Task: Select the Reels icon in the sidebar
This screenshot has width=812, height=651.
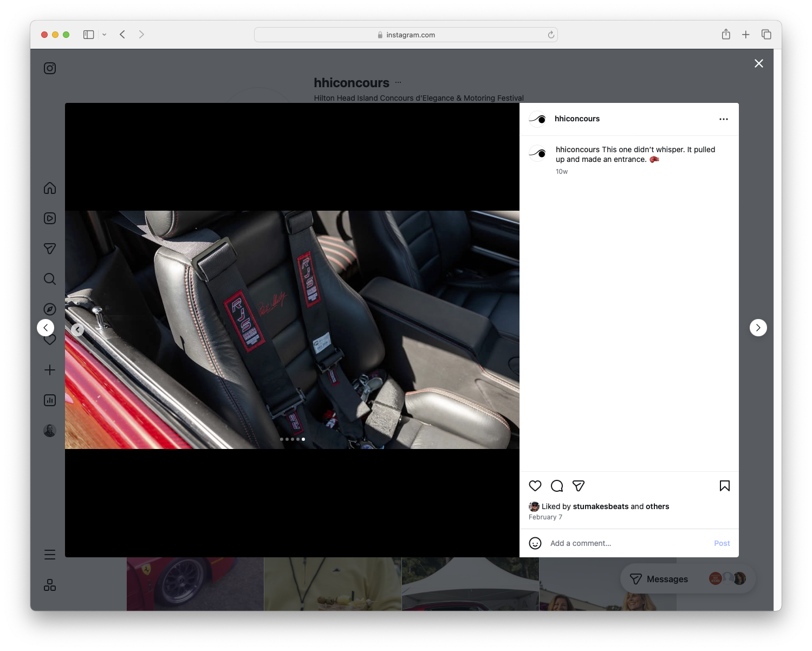Action: (50, 218)
